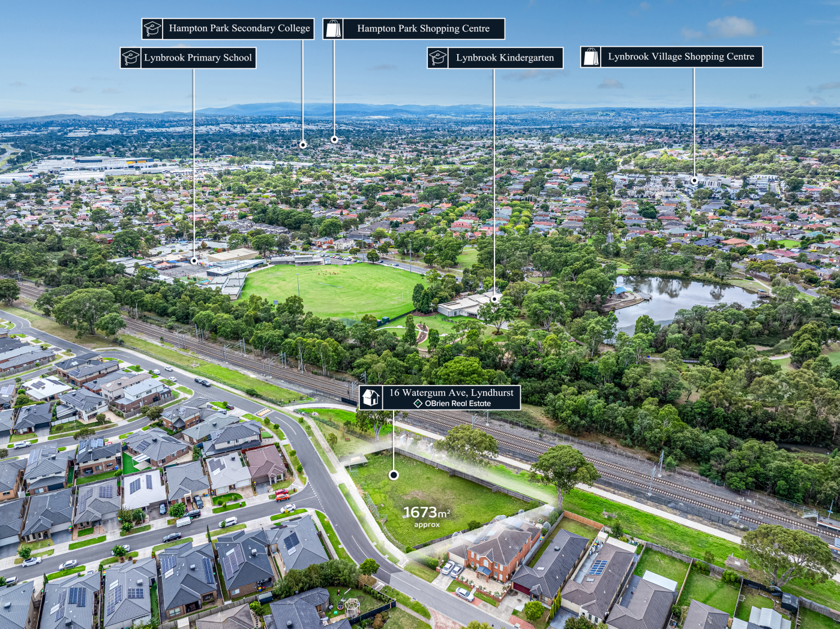
Task: Click the 1673m² approx land size text
Action: tap(427, 516)
